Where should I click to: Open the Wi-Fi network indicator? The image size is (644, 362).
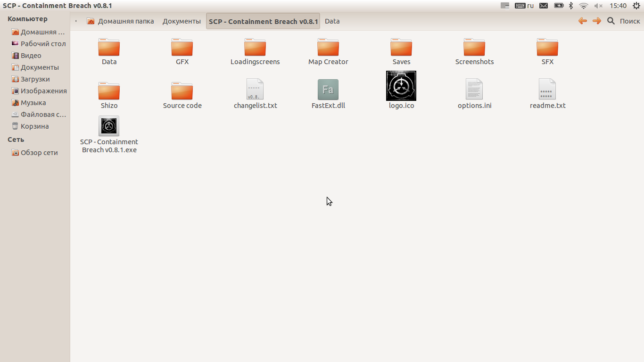click(x=584, y=6)
